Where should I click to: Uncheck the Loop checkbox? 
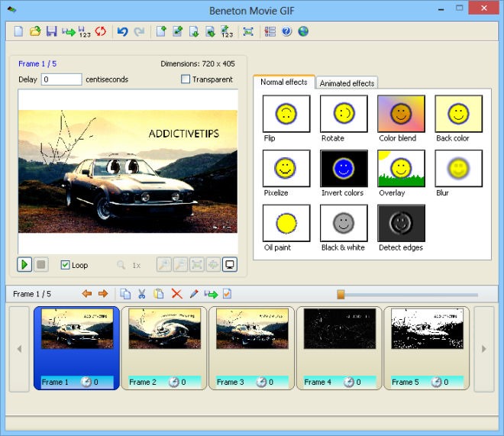tap(65, 265)
